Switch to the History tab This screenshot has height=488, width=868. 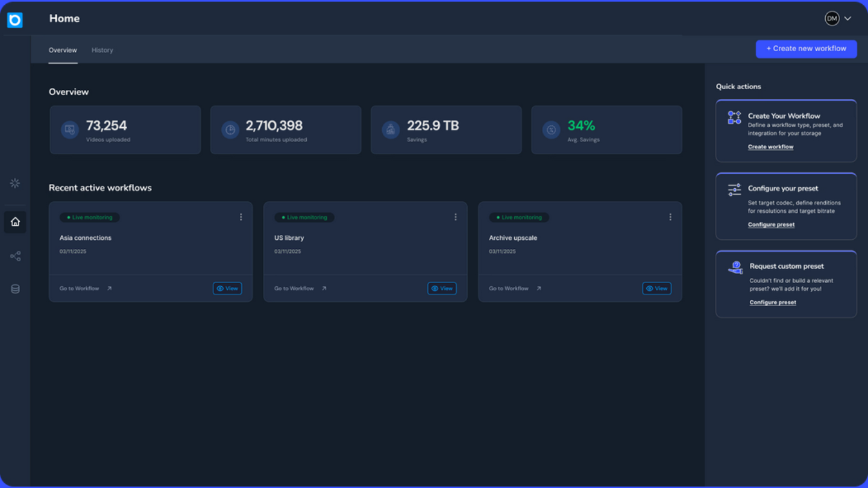point(102,50)
